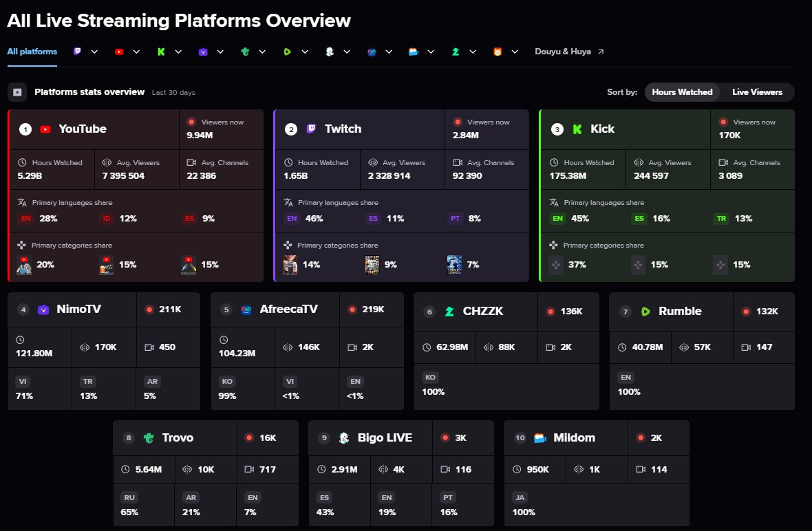
Task: Click the Mildom logo in its card
Action: pos(539,438)
